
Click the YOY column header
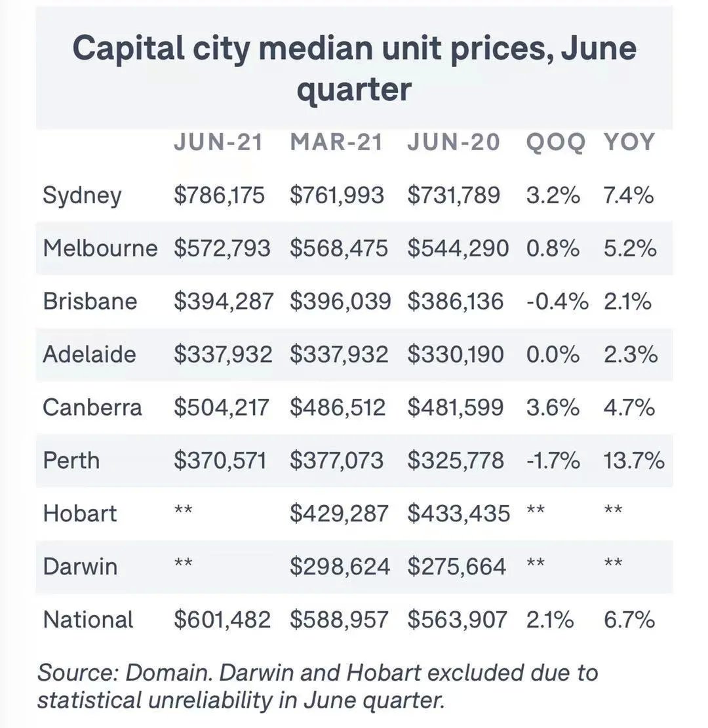[x=629, y=142]
